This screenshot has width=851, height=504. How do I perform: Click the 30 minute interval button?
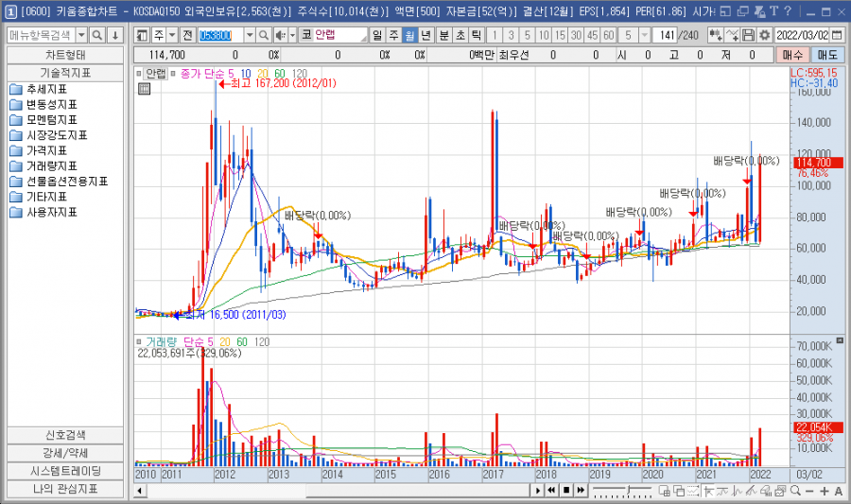576,35
